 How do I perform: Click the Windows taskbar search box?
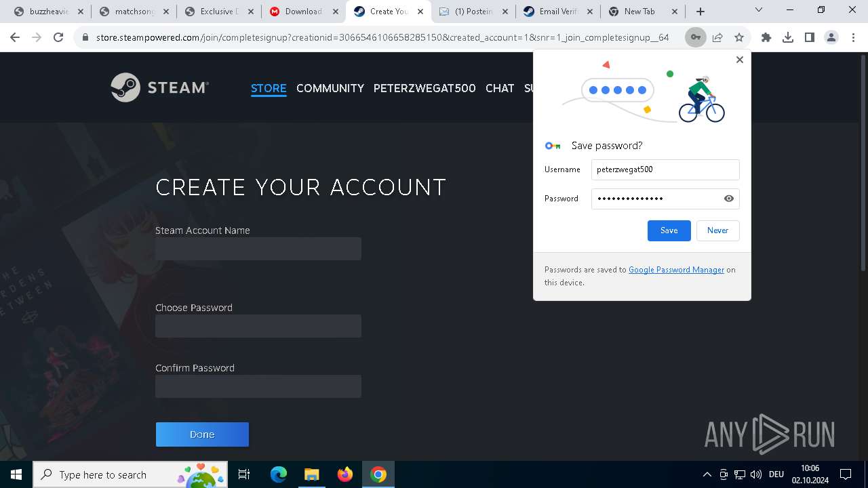(129, 474)
